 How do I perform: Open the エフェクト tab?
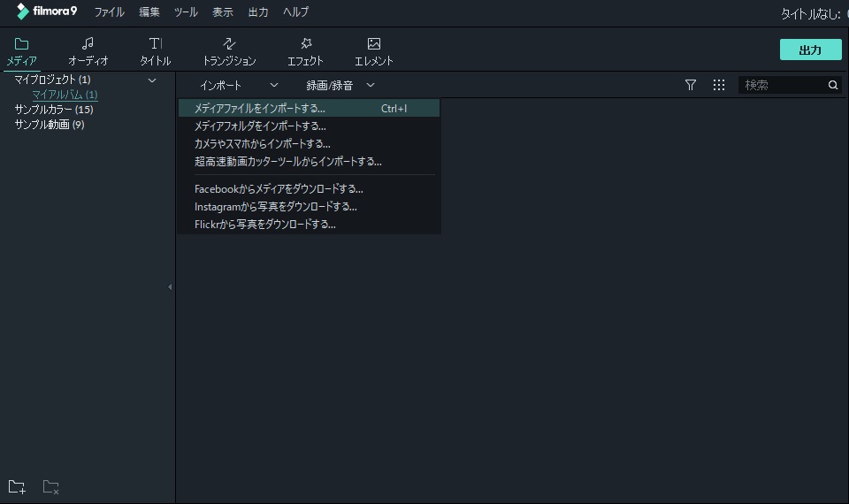tap(305, 51)
